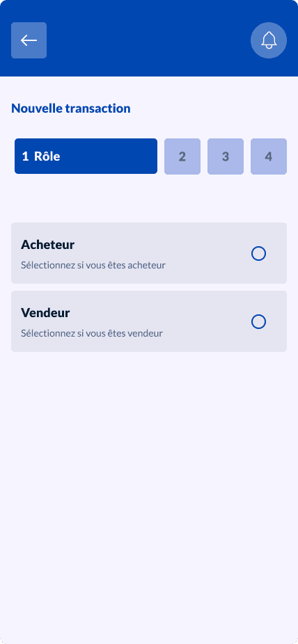
Task: Choose the Vendeur option card
Action: [149, 321]
